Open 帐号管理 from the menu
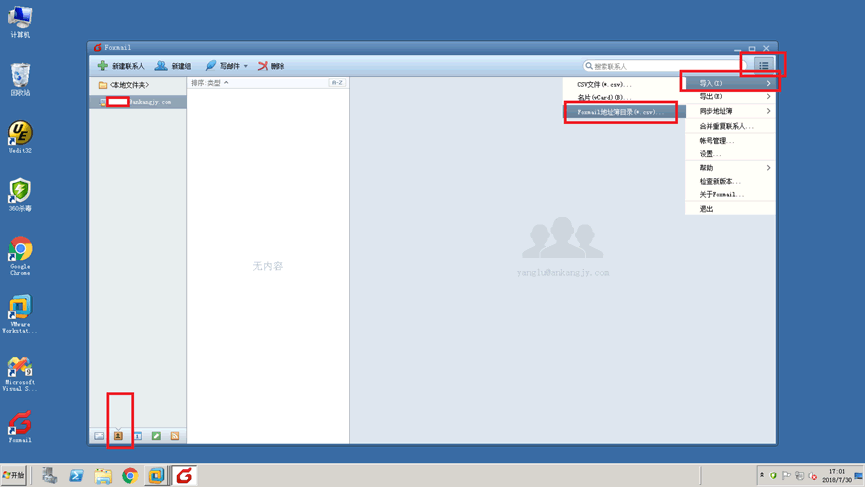 click(717, 141)
